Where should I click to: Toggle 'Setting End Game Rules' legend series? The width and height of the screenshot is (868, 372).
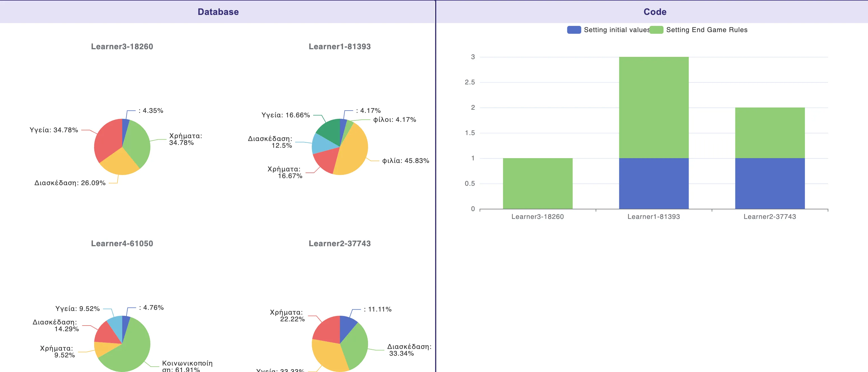pyautogui.click(x=706, y=30)
